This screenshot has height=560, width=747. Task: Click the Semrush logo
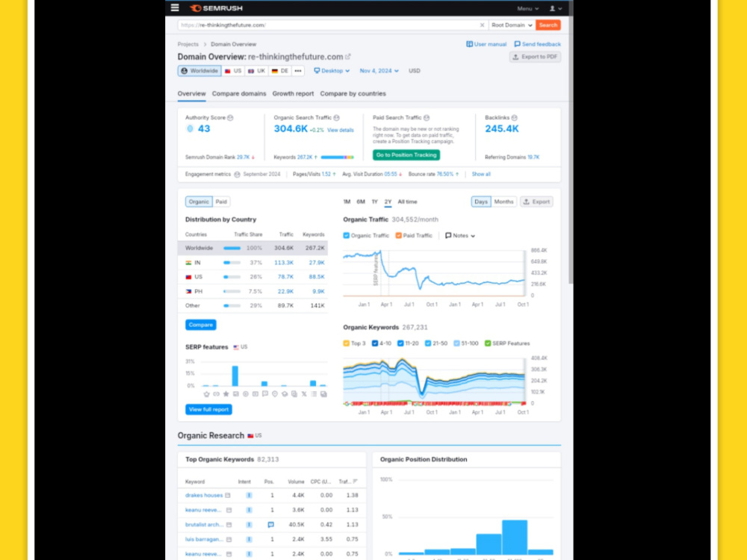217,8
